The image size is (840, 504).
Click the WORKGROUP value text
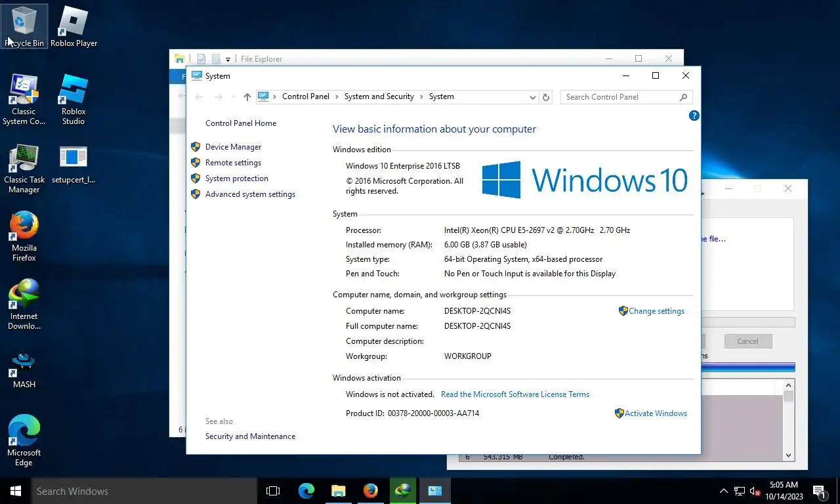pos(468,356)
